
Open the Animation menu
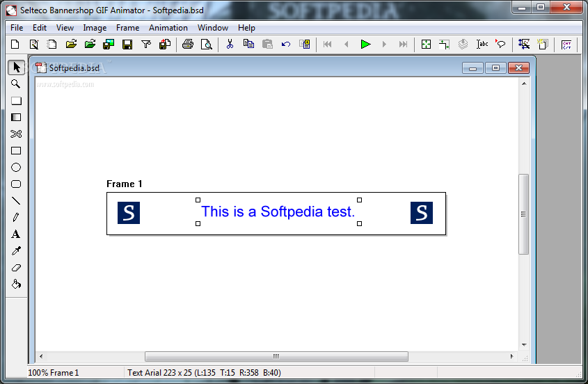(x=168, y=28)
